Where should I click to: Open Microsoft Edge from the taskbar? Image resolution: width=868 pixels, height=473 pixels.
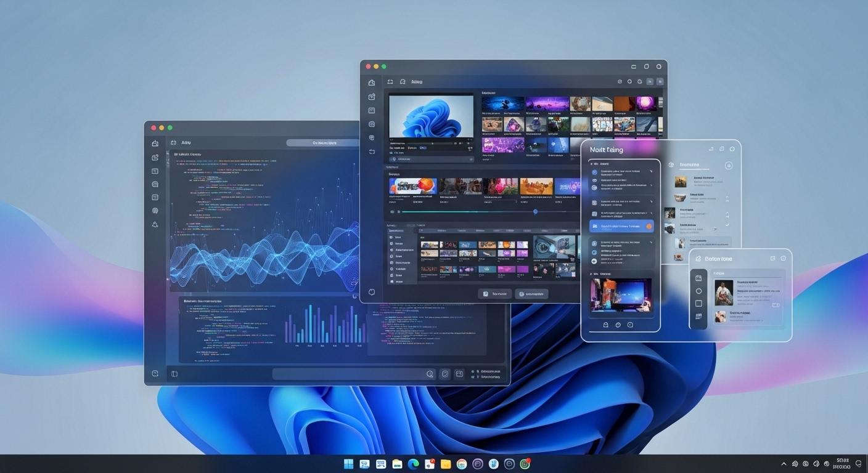[413, 464]
